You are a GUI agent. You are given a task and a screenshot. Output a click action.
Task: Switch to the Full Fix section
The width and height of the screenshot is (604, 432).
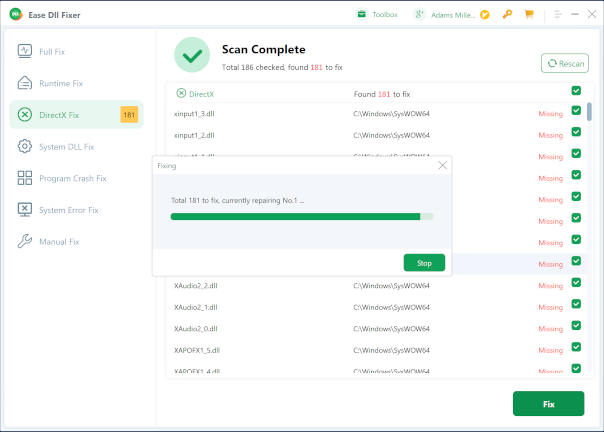[52, 51]
